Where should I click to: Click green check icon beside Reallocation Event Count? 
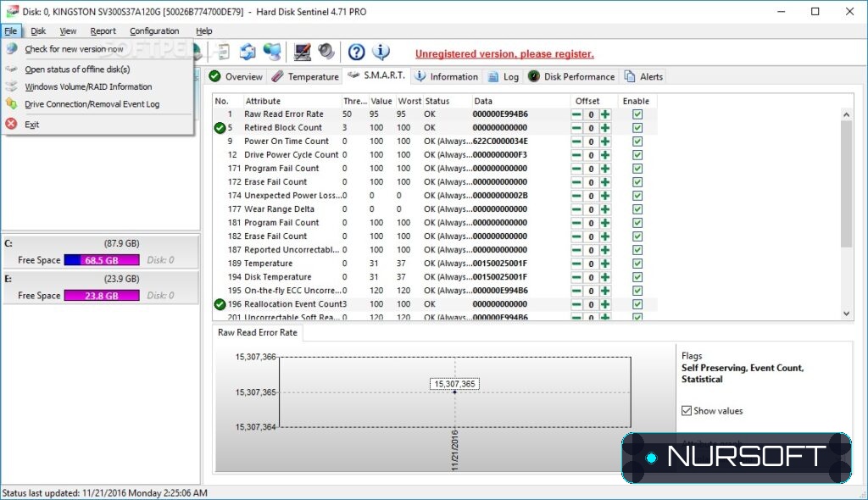coord(220,304)
